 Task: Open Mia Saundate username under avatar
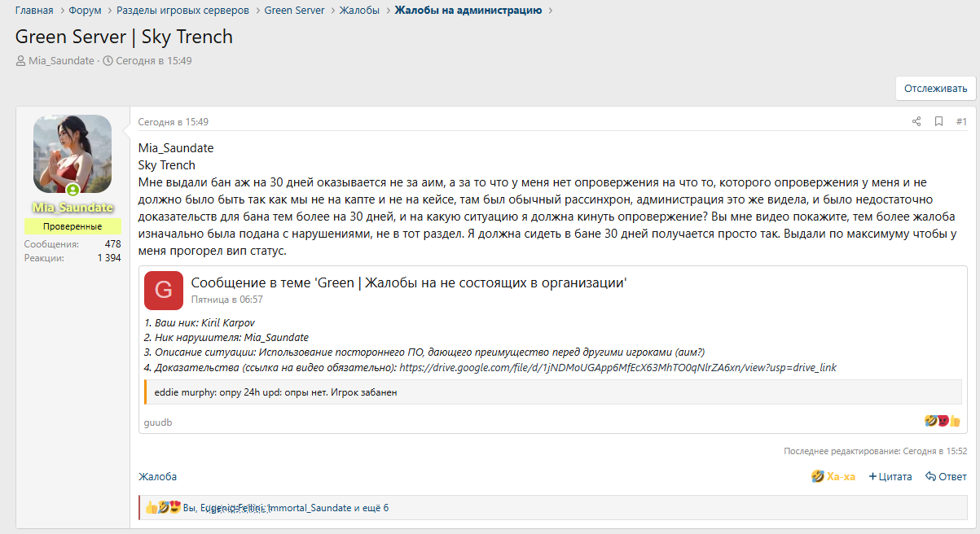click(73, 208)
